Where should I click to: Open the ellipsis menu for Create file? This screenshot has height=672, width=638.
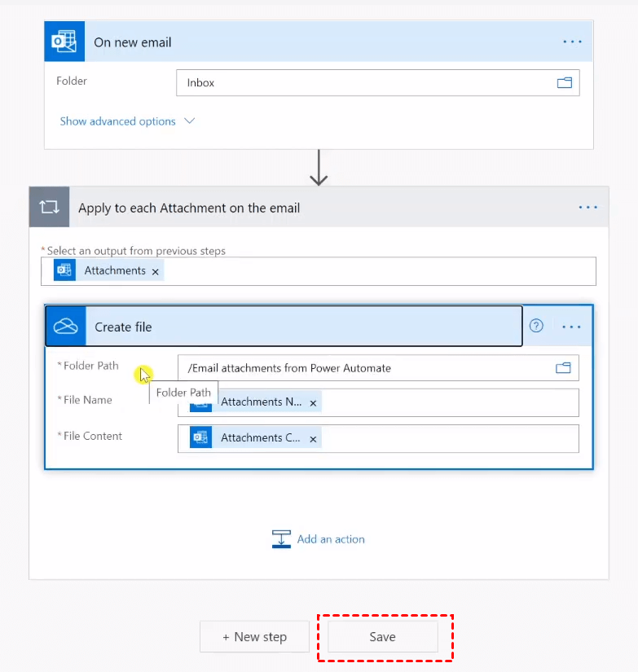point(571,327)
